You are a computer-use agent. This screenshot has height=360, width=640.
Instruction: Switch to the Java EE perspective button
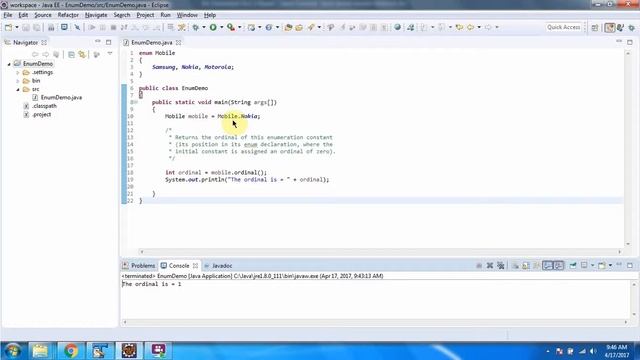coord(610,27)
